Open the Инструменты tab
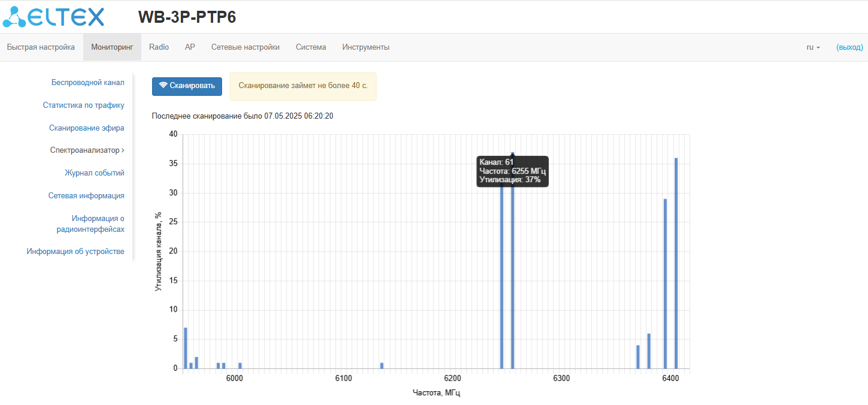868x405 pixels. (x=366, y=47)
